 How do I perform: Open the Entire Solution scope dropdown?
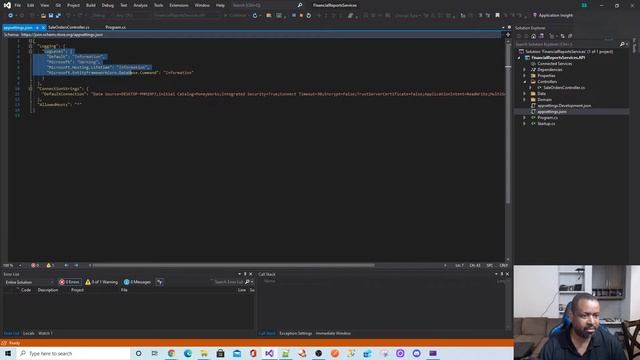29,282
